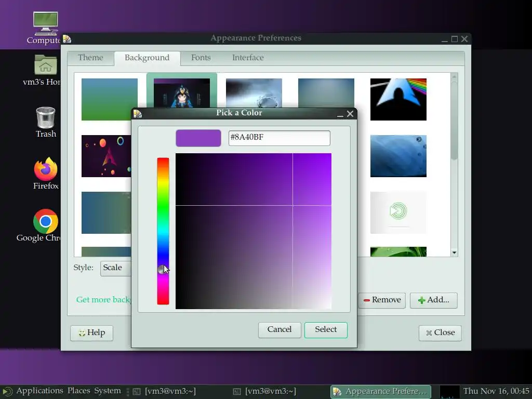Close the Appearance Preferences dialog
The image size is (532, 399).
pos(440,333)
